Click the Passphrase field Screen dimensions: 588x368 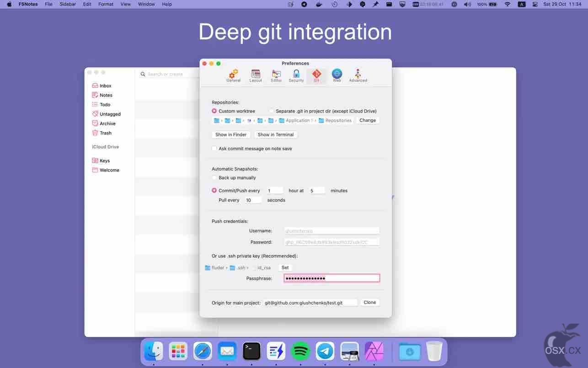pos(331,278)
